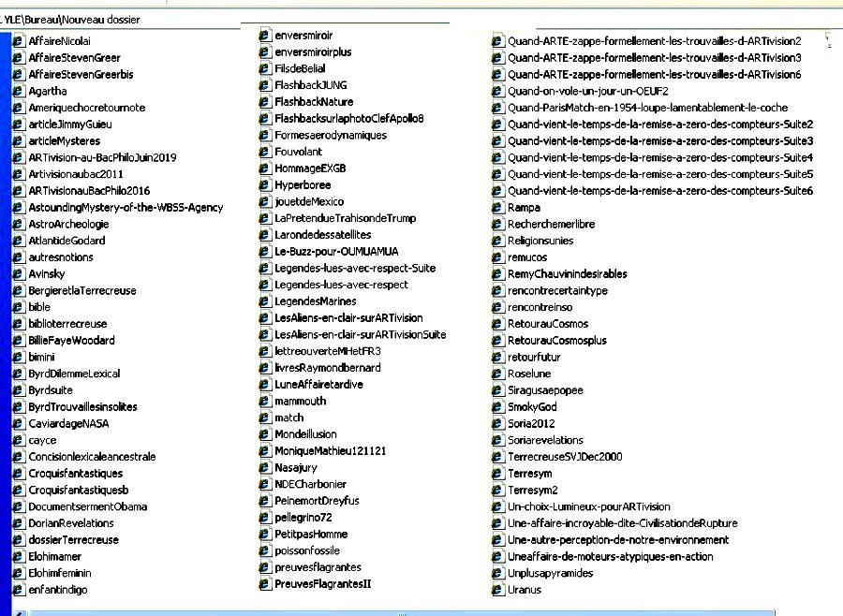Select the Hyperboree file icon
Screen dimensions: 843x616
265,185
